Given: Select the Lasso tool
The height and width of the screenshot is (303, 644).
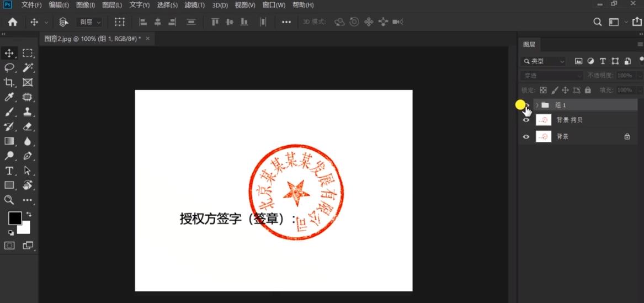Looking at the screenshot, I should click(9, 68).
